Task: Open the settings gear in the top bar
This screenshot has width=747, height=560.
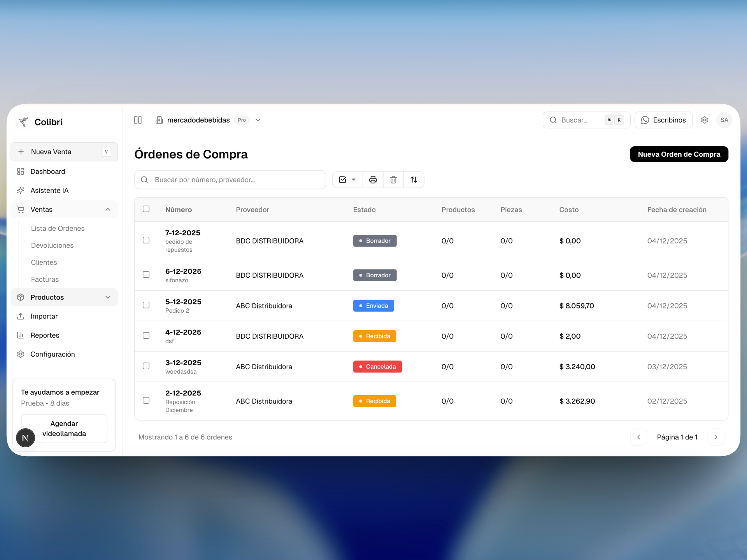Action: click(705, 120)
